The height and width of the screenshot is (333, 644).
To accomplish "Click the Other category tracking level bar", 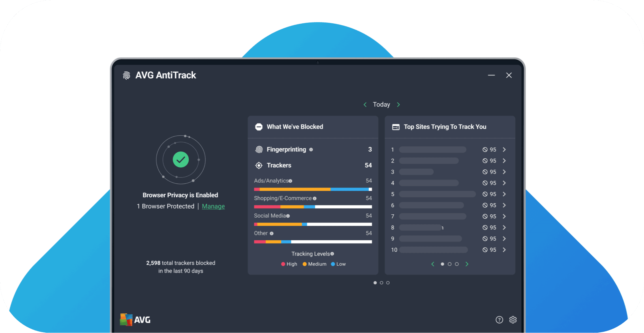I will pos(313,242).
